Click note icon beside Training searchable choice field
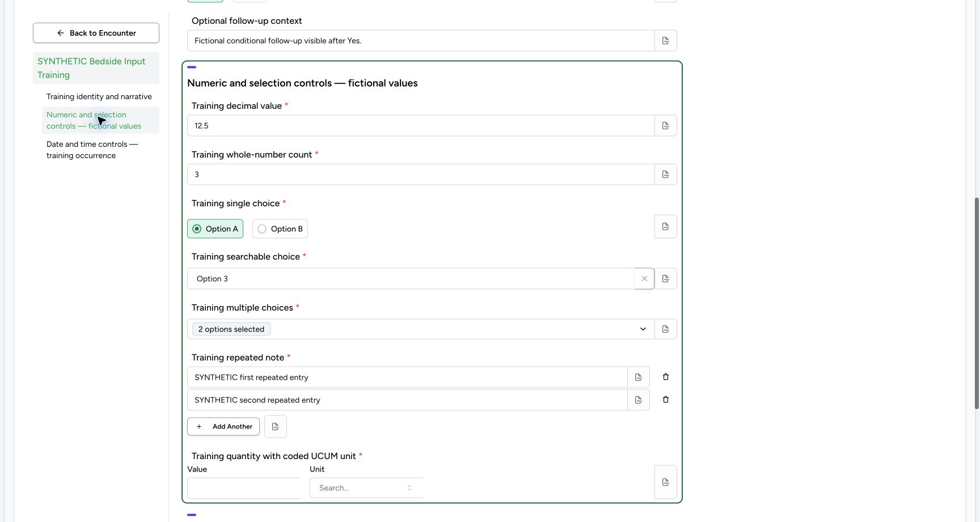980x522 pixels. coord(666,279)
